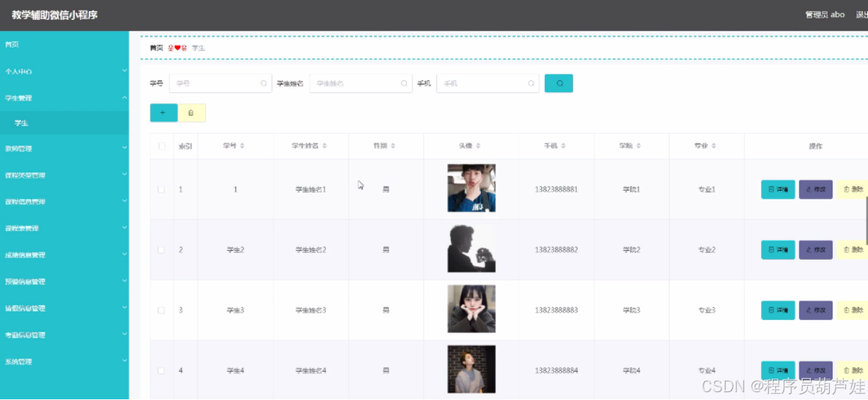Click 教学辅助微信小程序 title in header
Viewport: 868px width, 400px height.
point(55,15)
